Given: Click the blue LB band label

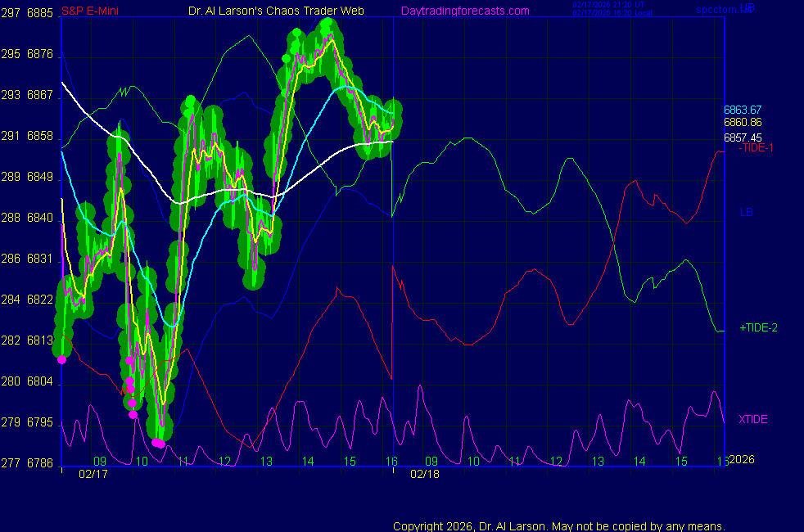Looking at the screenshot, I should 747,212.
